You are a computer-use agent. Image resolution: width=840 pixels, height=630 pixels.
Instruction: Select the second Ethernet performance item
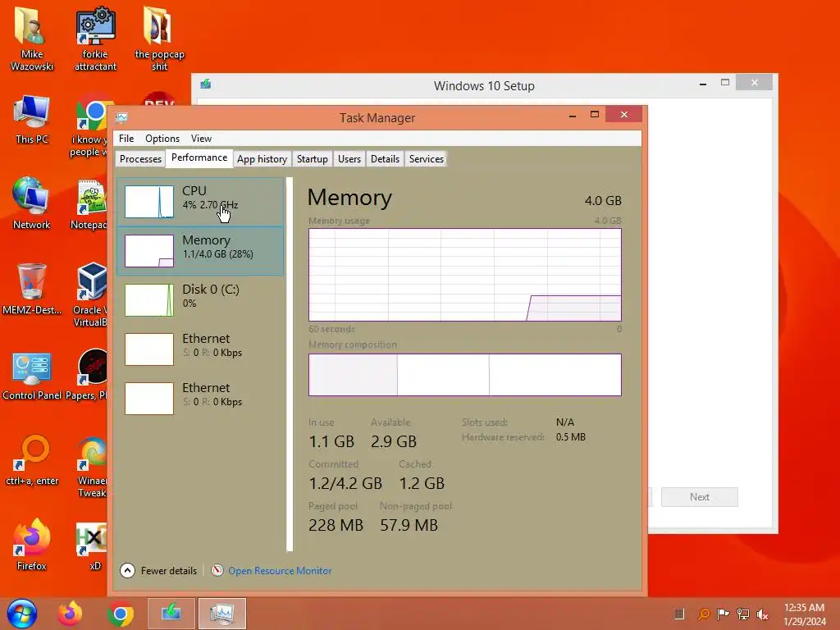(200, 399)
